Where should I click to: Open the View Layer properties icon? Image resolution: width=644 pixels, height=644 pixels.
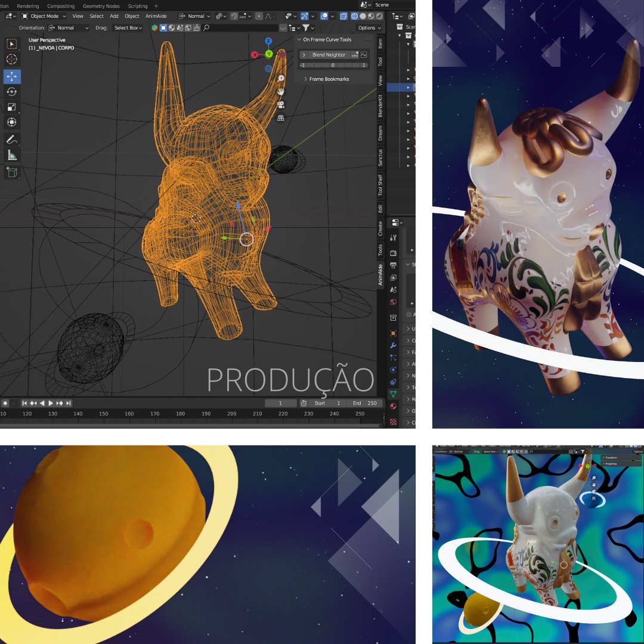click(393, 278)
